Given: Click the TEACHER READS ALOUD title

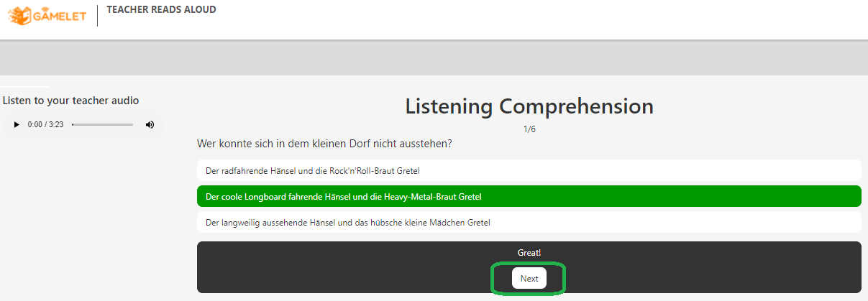Looking at the screenshot, I should pyautogui.click(x=161, y=9).
